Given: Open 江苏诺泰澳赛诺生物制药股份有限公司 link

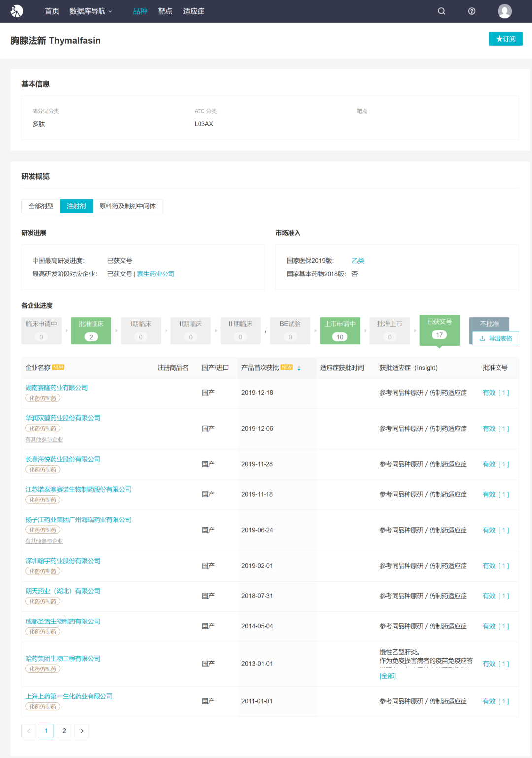Looking at the screenshot, I should pos(78,489).
